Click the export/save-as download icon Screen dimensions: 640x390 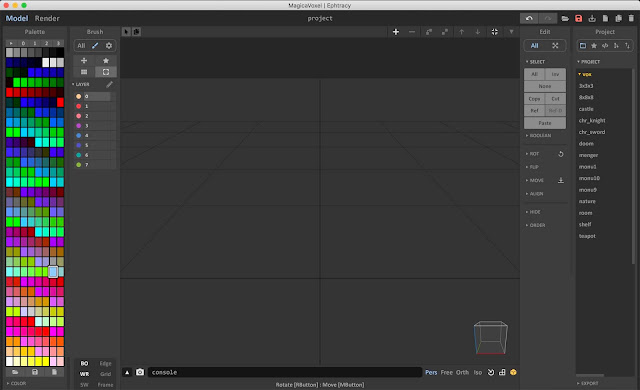click(592, 18)
